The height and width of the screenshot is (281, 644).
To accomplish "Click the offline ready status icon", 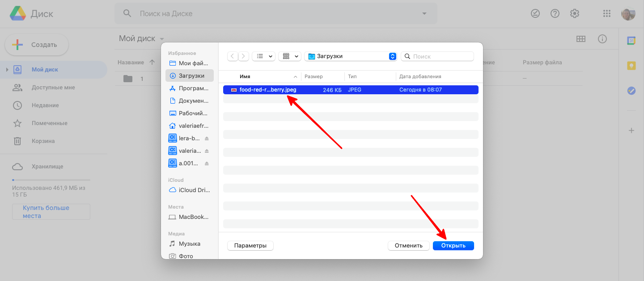I will [535, 13].
